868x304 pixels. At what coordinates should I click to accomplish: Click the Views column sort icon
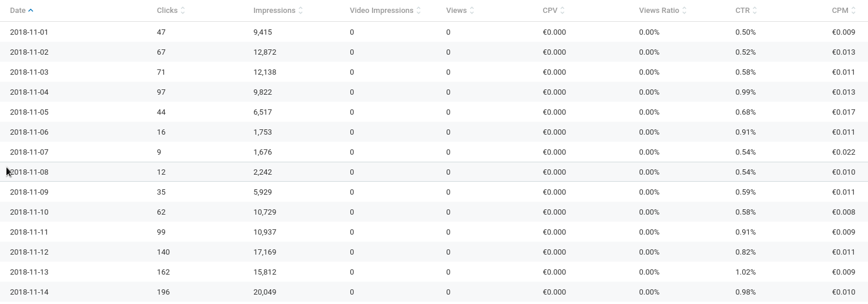tap(472, 11)
